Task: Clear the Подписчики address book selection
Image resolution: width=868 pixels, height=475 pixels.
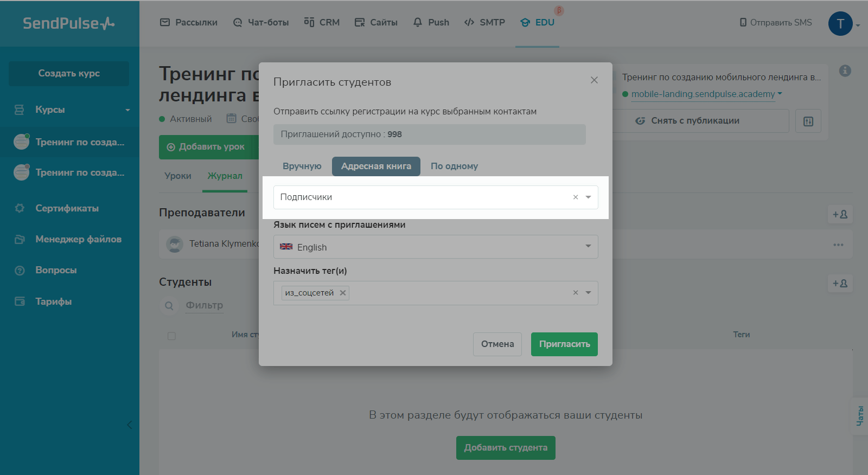Action: coord(576,197)
